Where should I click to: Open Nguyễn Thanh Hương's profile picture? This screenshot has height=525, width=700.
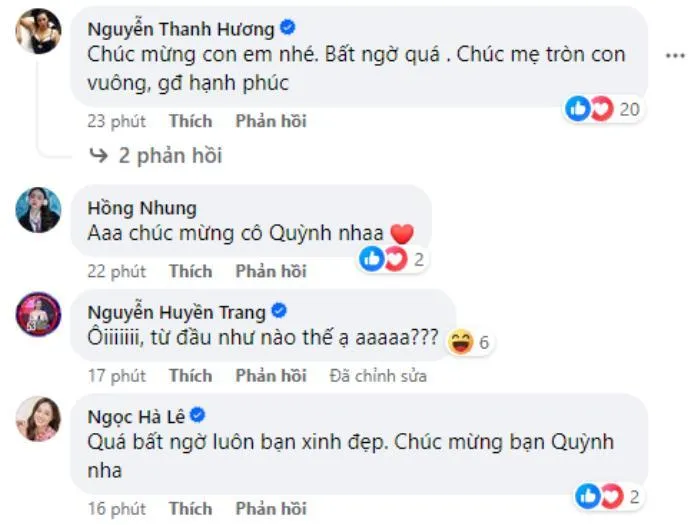pos(38,31)
